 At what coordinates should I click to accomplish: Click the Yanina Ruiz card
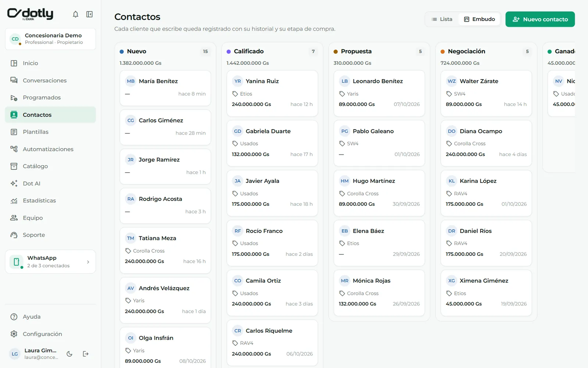pos(272,93)
